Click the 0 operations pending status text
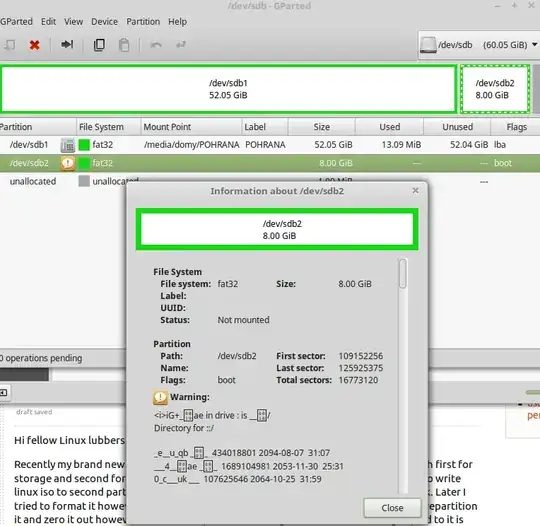Screen dimensions: 540x526 [x=41, y=358]
